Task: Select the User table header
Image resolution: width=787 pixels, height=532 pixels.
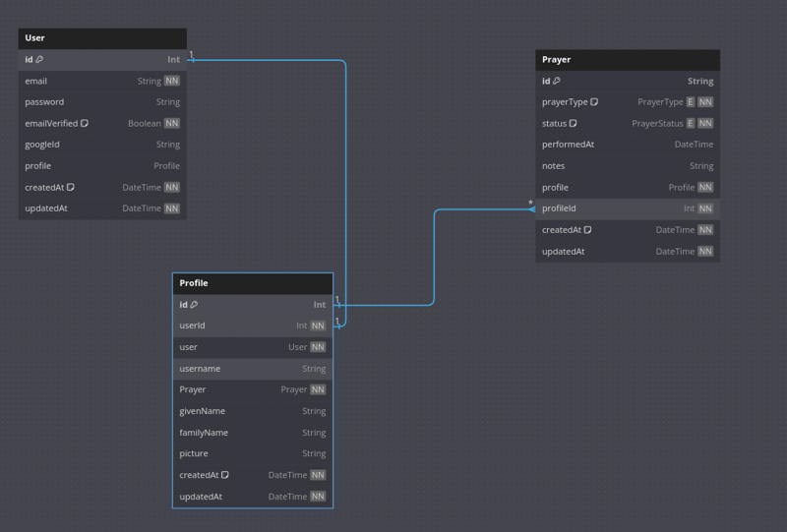Action: 102,38
